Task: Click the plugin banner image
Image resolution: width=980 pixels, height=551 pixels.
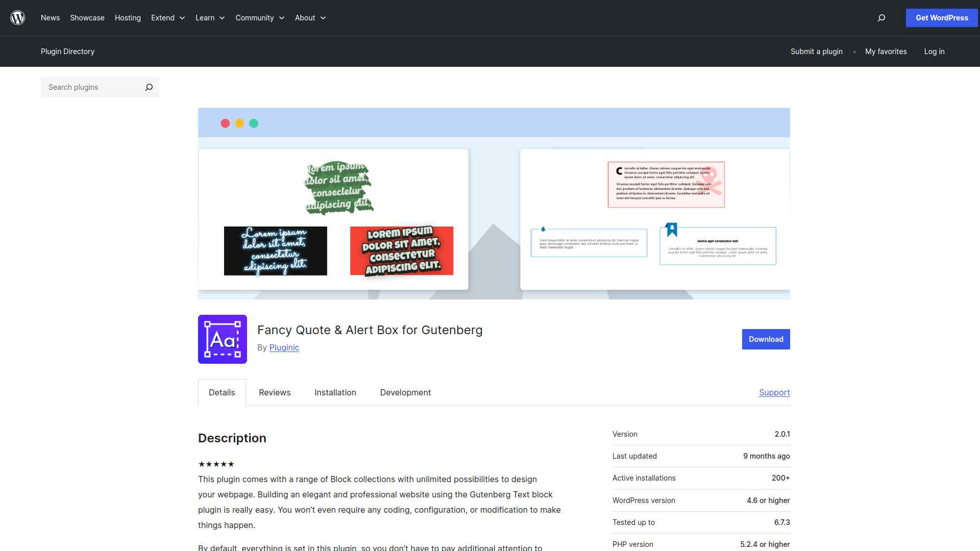Action: 494,204
